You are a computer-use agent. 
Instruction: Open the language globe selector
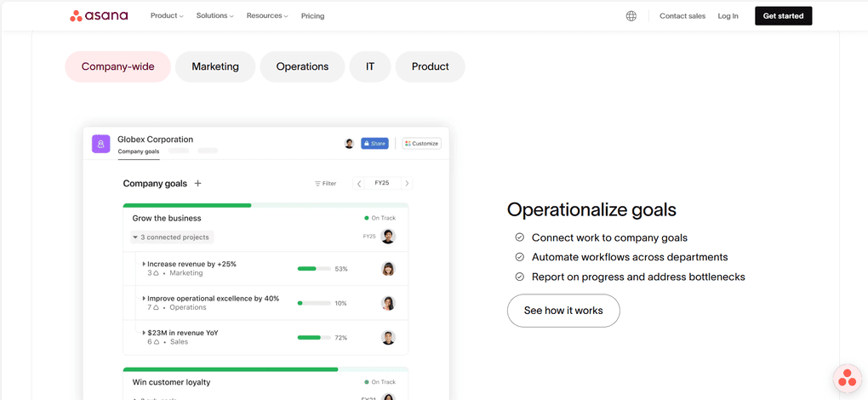(x=631, y=16)
